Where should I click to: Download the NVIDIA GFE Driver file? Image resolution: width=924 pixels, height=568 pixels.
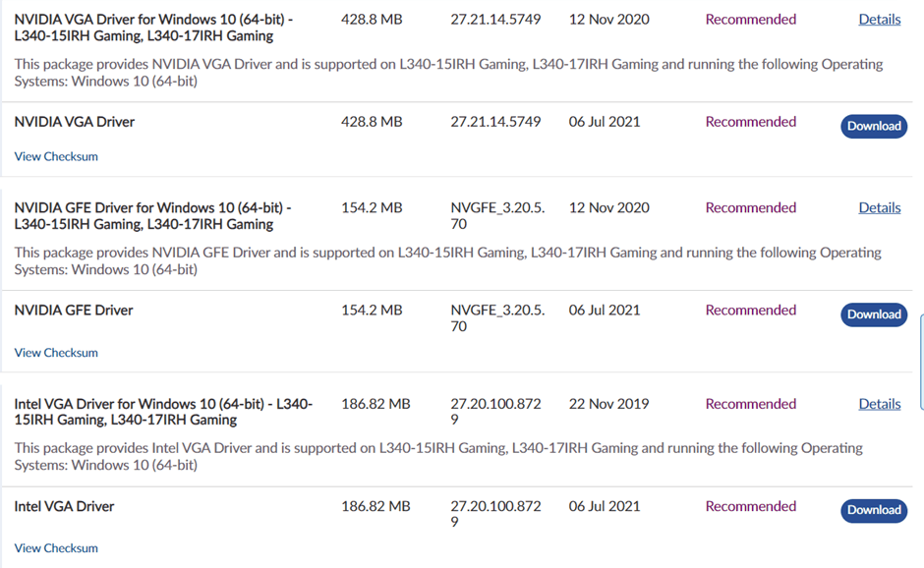[874, 314]
